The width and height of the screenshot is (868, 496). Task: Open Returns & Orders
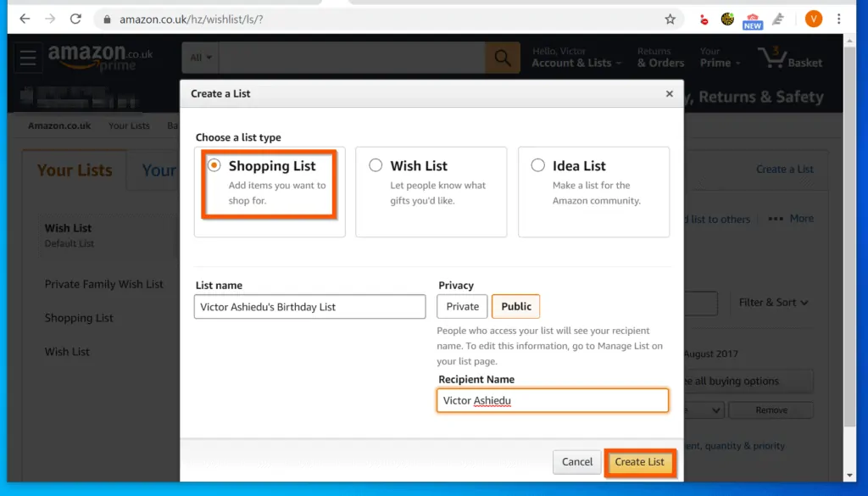pyautogui.click(x=660, y=58)
